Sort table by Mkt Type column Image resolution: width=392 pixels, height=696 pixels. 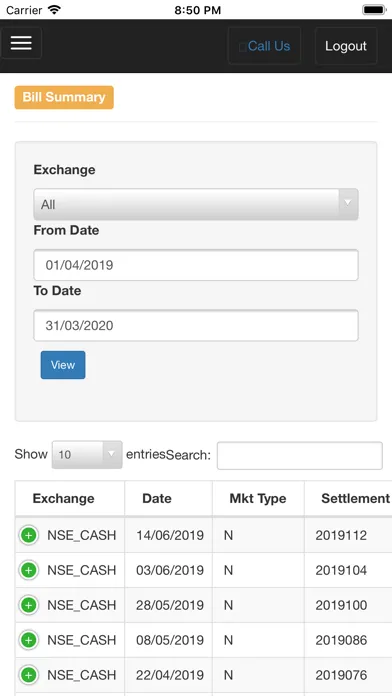258,498
